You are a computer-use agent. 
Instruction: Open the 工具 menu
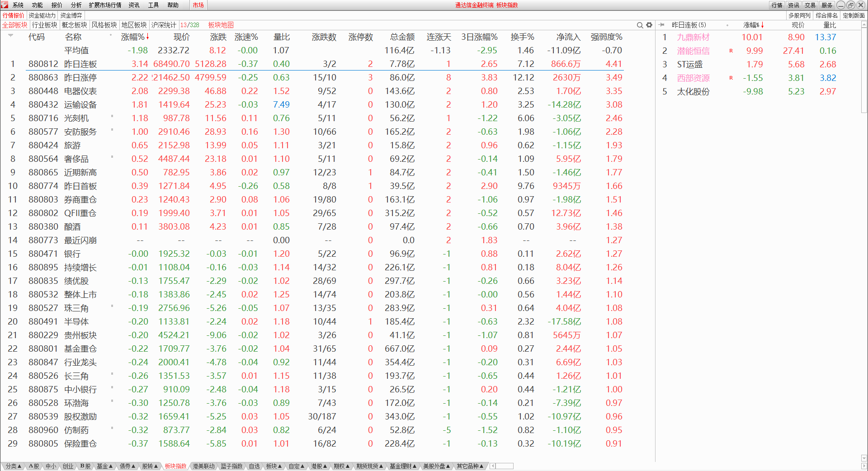point(154,5)
